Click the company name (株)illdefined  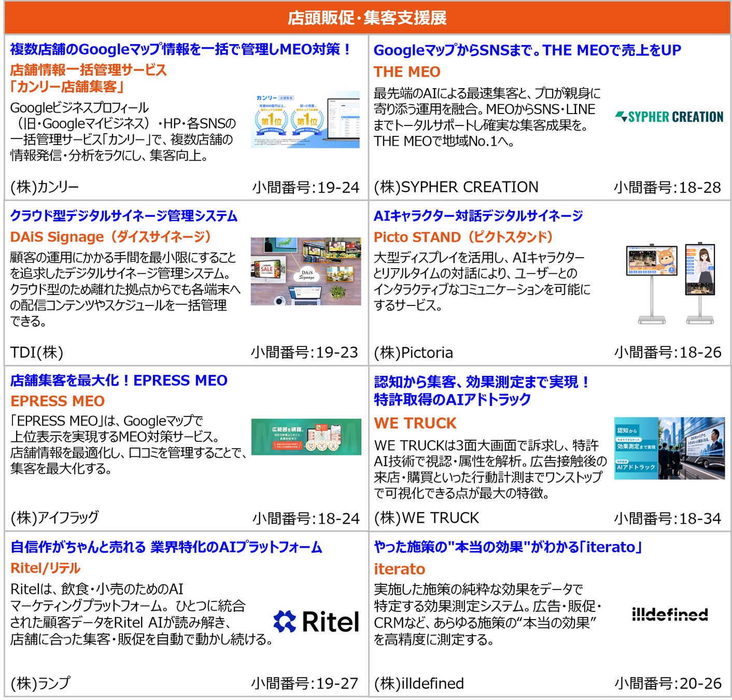click(419, 683)
